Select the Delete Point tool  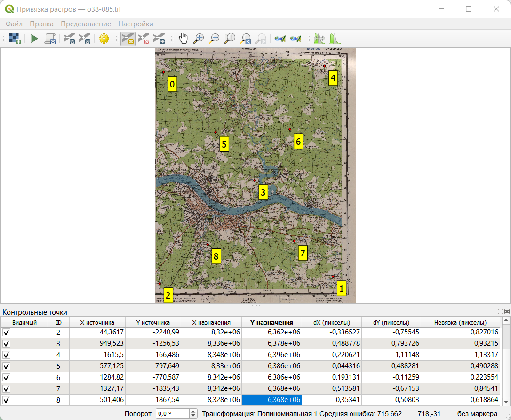point(144,39)
